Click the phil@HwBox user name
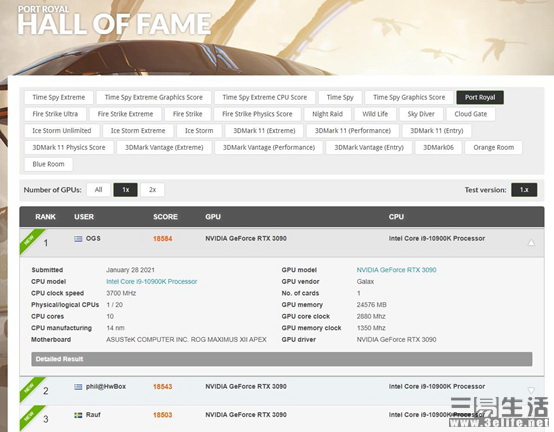Screen dimensions: 554x432 click(x=106, y=387)
